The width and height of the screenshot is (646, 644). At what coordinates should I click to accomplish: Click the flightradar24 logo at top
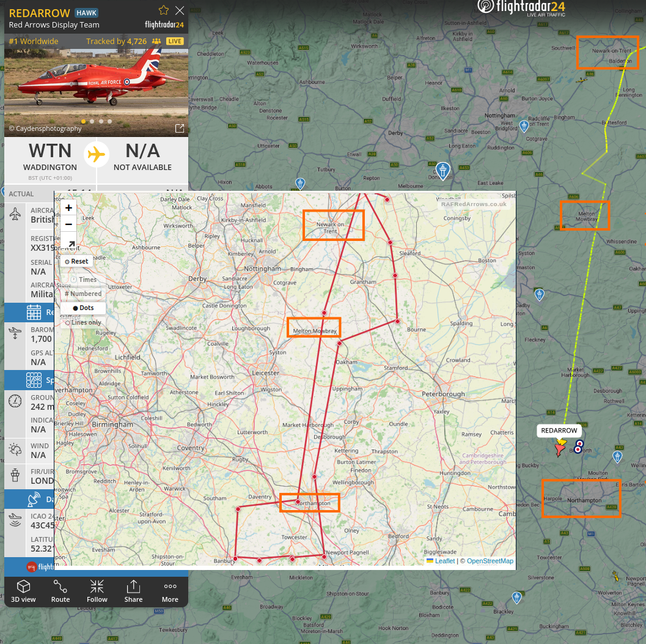pyautogui.click(x=521, y=8)
